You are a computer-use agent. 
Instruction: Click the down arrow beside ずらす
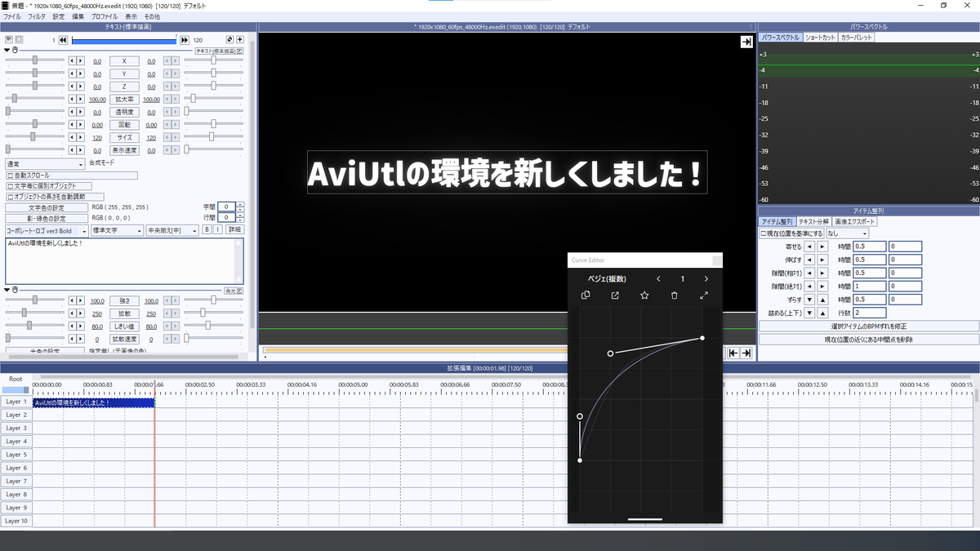coord(809,300)
